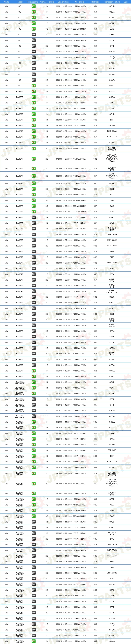Click the Moc silnika column header
The width and height of the screenshot is (131, 644).
click(x=80, y=2)
